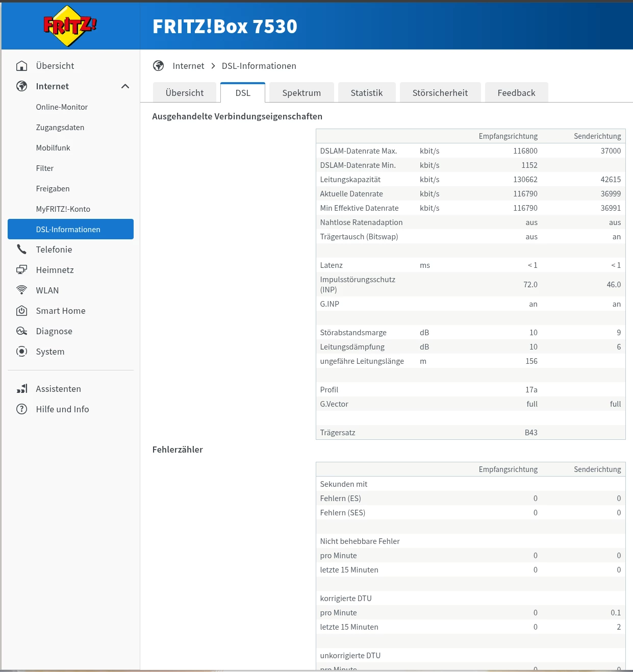633x672 pixels.
Task: Open Freigaben page
Action: [53, 189]
